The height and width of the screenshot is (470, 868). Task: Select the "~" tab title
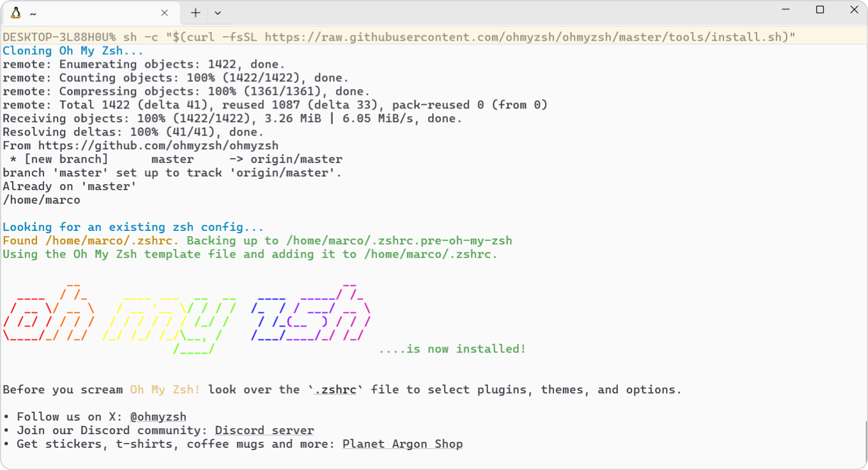tap(33, 14)
